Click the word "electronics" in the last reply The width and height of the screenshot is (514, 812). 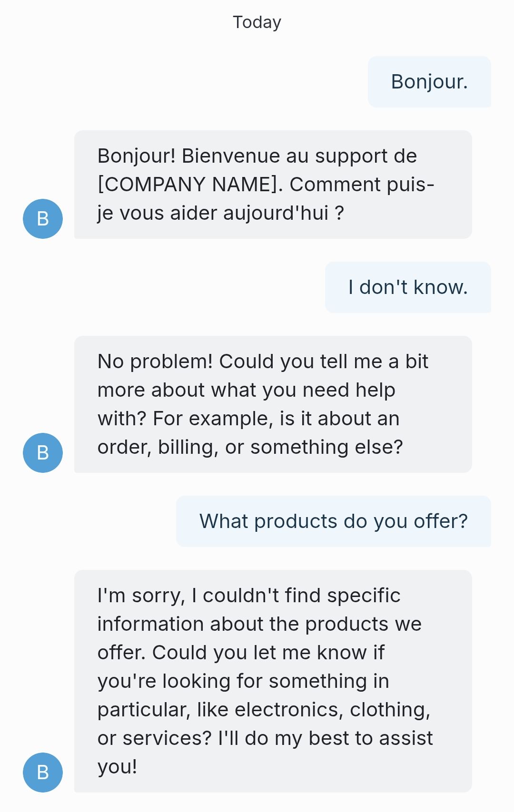289,710
